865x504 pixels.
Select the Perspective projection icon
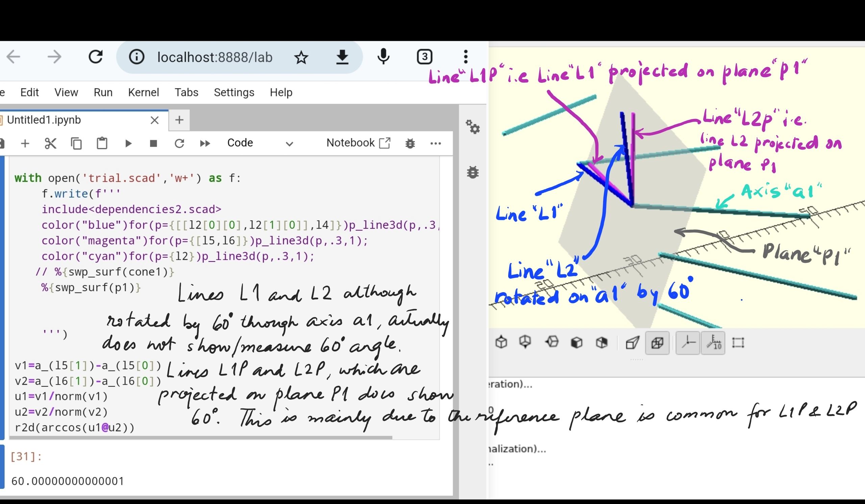[632, 343]
